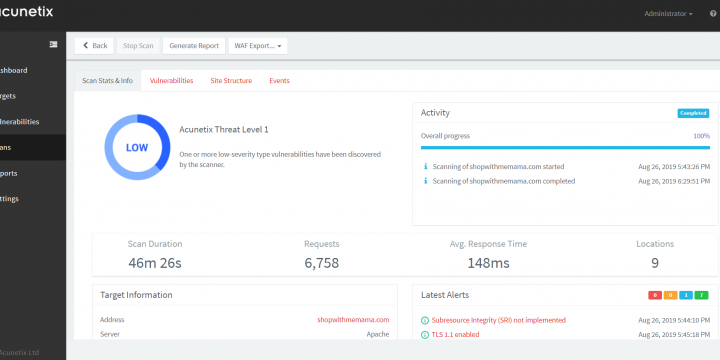Click the red high-severity count badge
The height and width of the screenshot is (360, 720).
pyautogui.click(x=655, y=295)
